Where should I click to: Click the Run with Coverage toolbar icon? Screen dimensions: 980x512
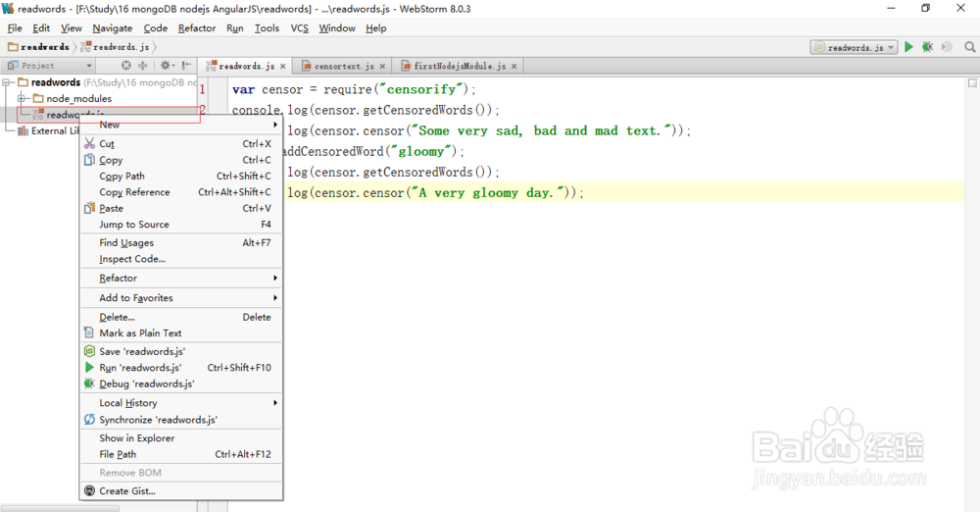(x=947, y=47)
